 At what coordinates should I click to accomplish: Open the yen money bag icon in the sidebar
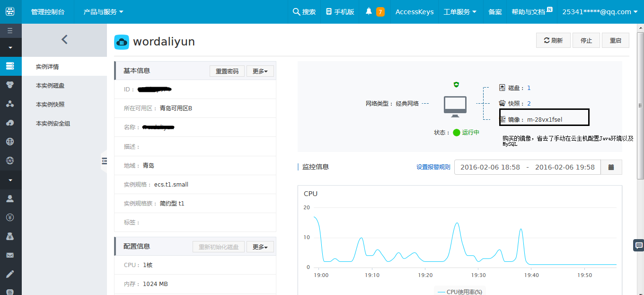pos(10,236)
